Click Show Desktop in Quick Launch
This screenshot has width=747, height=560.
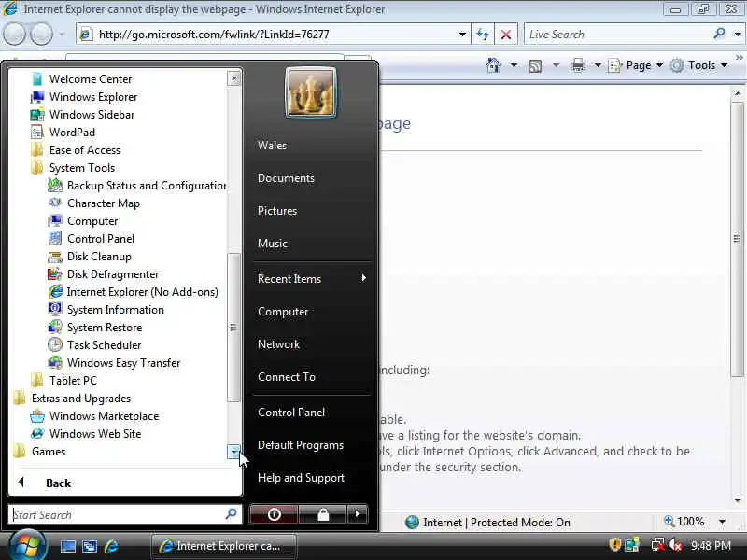point(67,546)
